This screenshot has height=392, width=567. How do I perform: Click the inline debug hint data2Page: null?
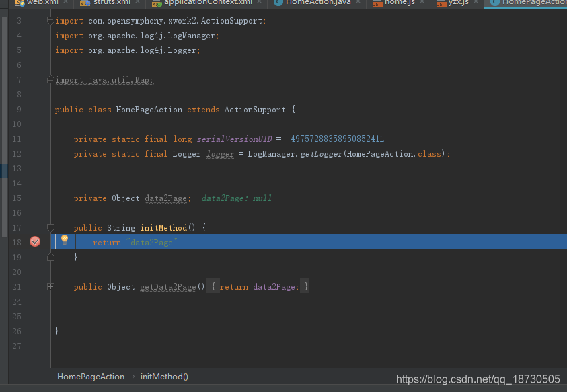[x=237, y=198]
